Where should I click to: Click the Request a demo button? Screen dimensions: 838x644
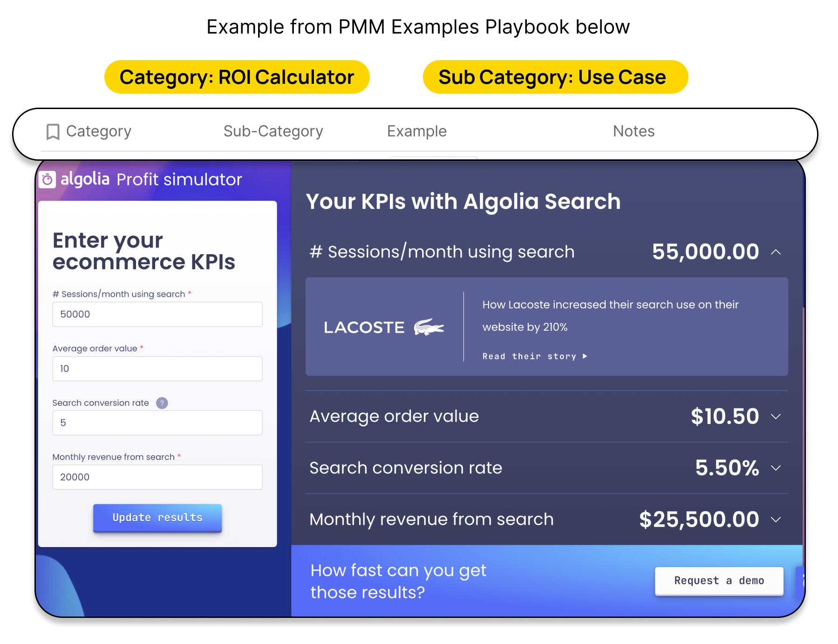[x=719, y=581]
